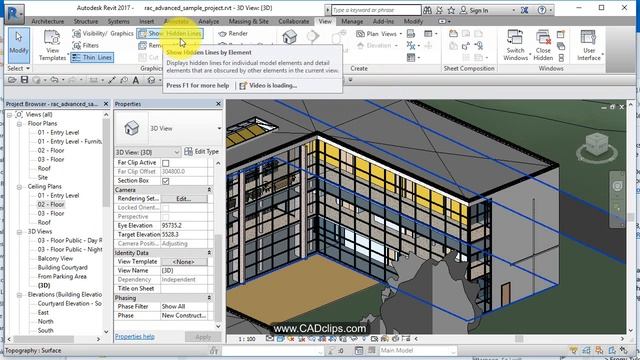Click the navigation wheel icon
Screen dimensions: 640x360
tap(617, 186)
